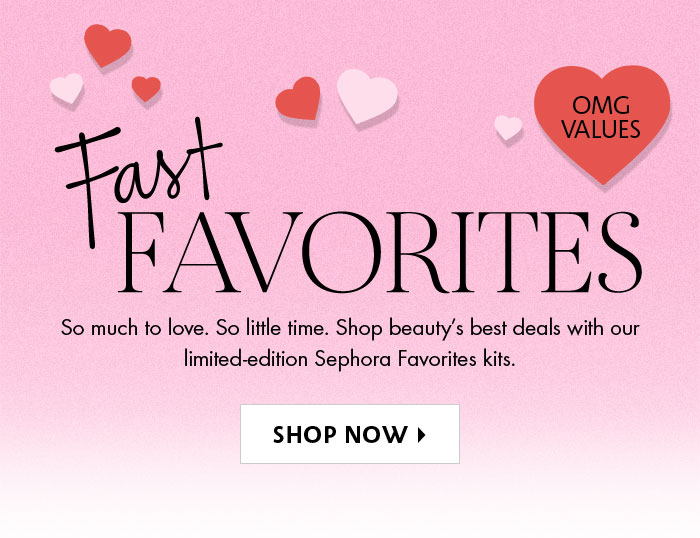Click the word NOW in the button

pos(380,435)
